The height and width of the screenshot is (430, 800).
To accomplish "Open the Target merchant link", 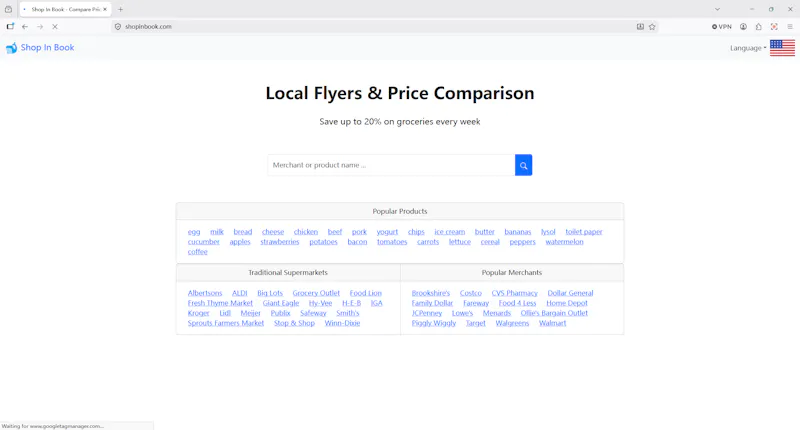I will point(476,323).
